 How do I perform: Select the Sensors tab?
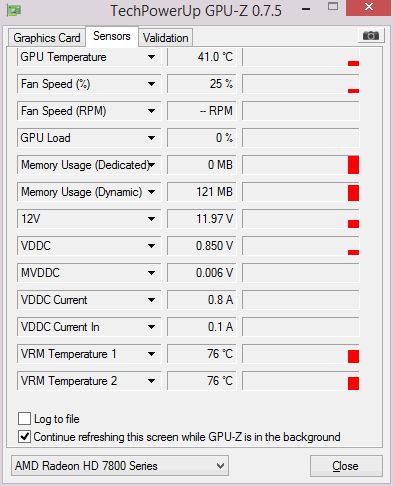(112, 36)
